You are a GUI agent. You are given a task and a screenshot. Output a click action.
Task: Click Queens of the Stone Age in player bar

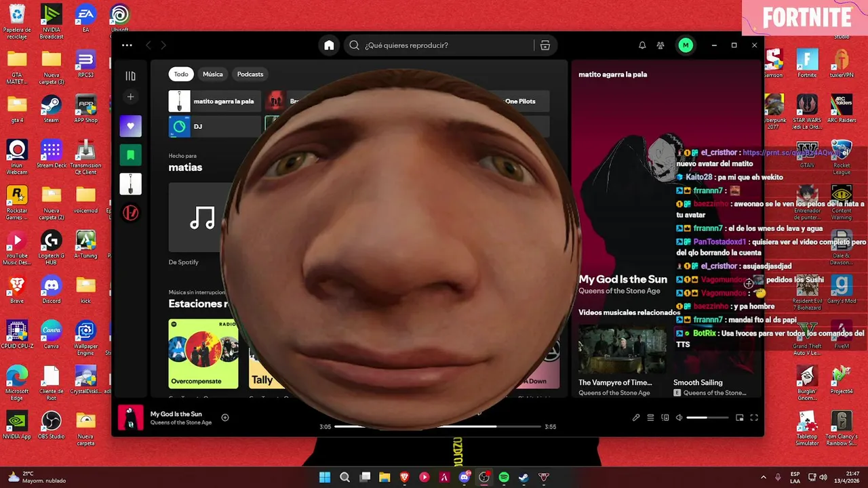(x=181, y=422)
